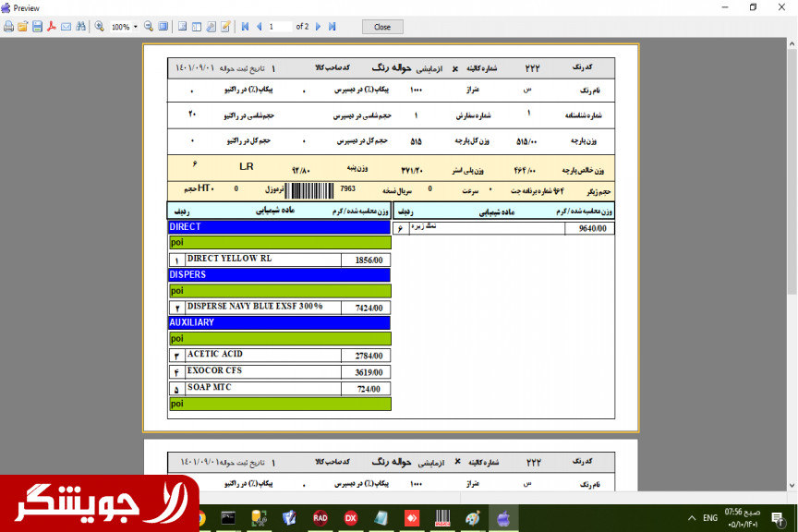Show hidden system tray icons

(692, 518)
